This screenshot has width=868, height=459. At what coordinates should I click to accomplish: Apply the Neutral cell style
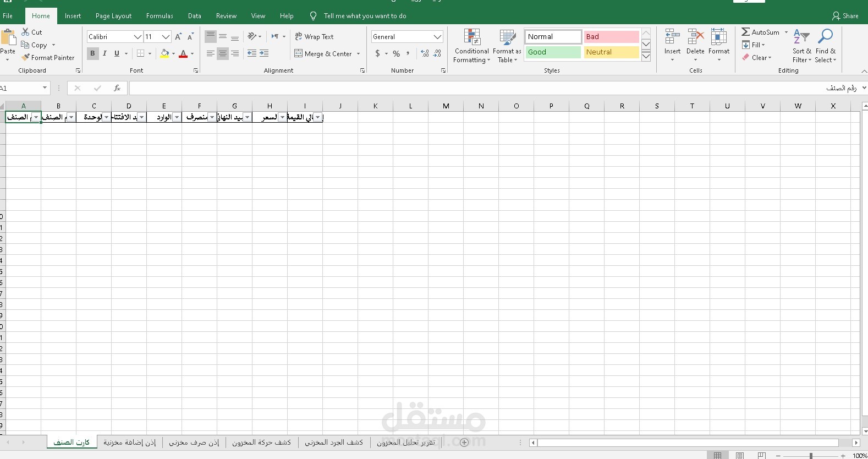coord(611,52)
